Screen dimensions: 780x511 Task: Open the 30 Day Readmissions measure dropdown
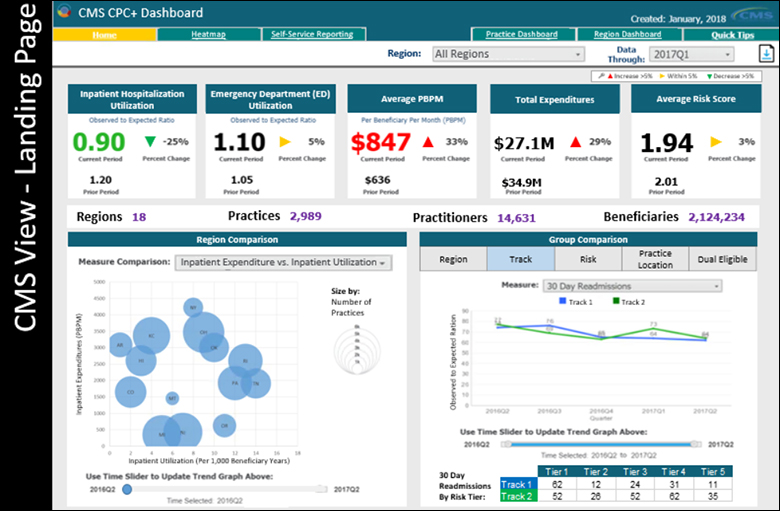(x=632, y=286)
